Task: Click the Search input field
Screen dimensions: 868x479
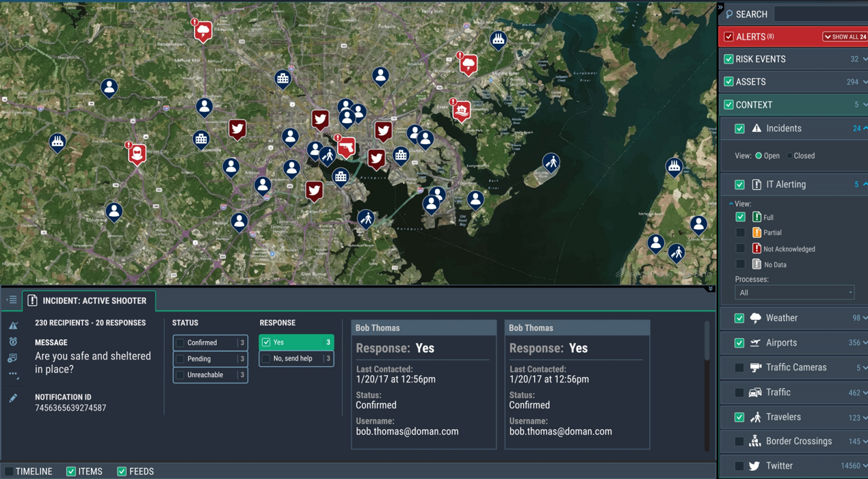Action: [821, 14]
